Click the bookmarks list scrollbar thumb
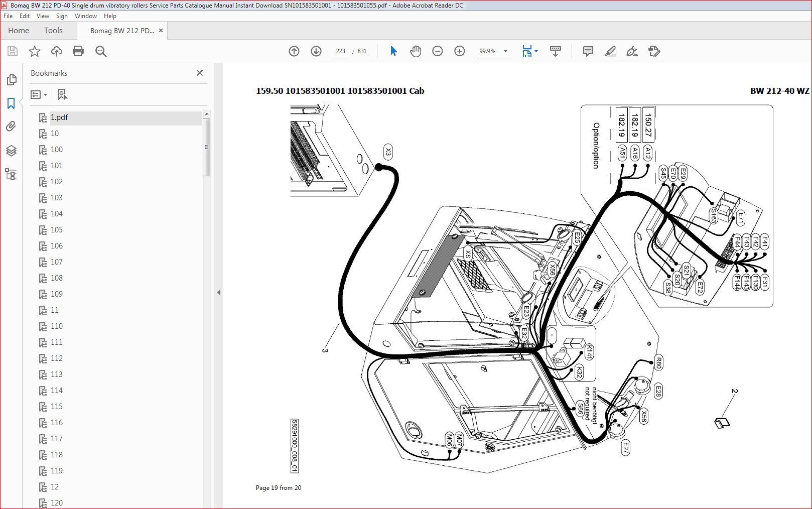 [x=206, y=147]
